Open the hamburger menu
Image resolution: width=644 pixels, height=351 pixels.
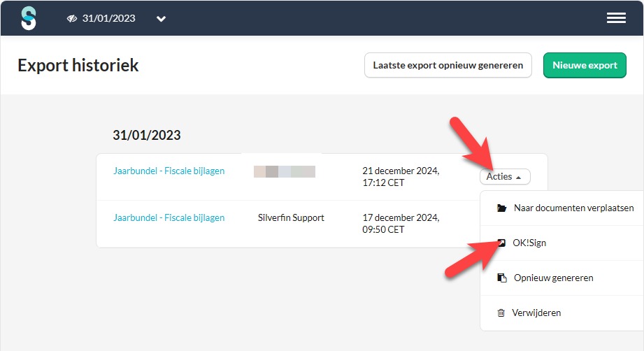click(616, 18)
